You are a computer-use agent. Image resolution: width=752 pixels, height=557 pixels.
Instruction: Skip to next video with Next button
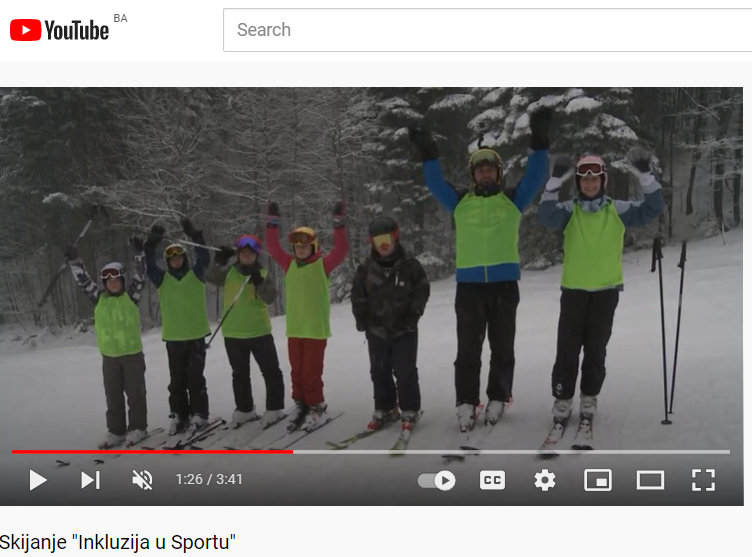(91, 480)
